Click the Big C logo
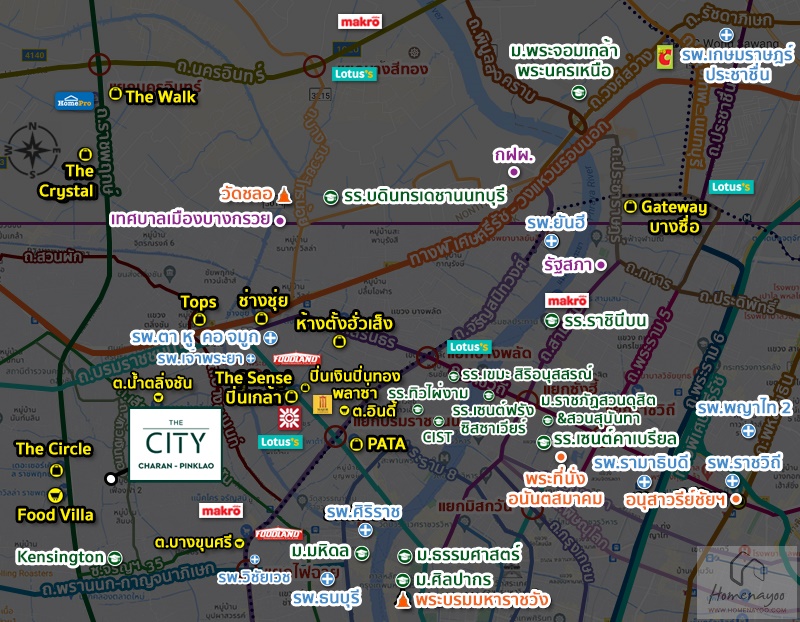This screenshot has height=622, width=800. pos(664,57)
